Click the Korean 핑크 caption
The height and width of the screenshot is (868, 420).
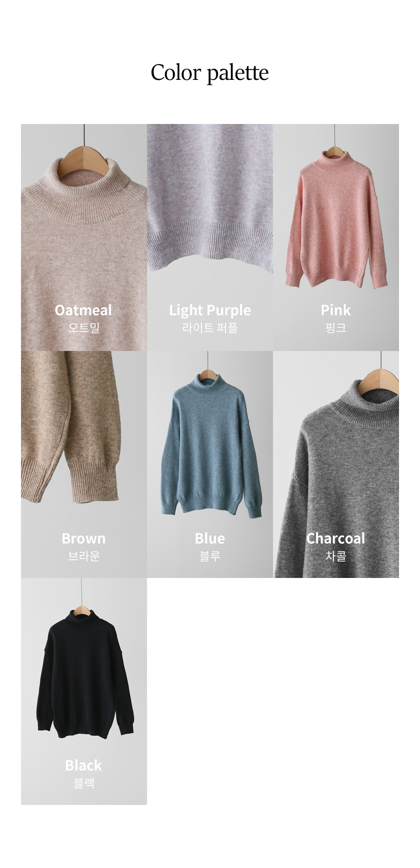pyautogui.click(x=336, y=328)
